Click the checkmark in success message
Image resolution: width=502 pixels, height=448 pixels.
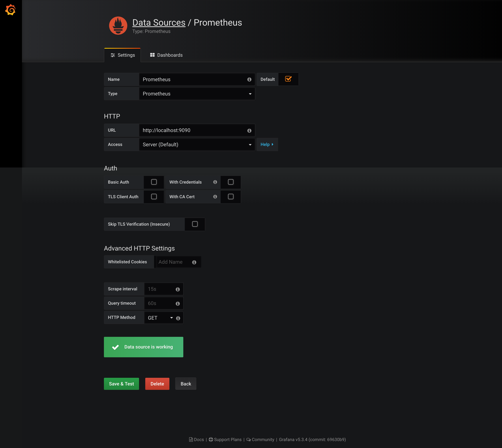[x=115, y=347]
